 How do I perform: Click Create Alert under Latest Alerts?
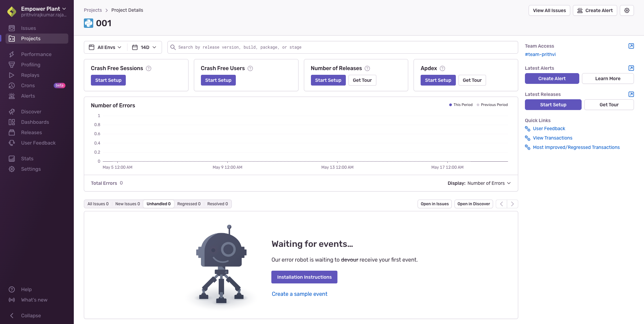click(552, 78)
